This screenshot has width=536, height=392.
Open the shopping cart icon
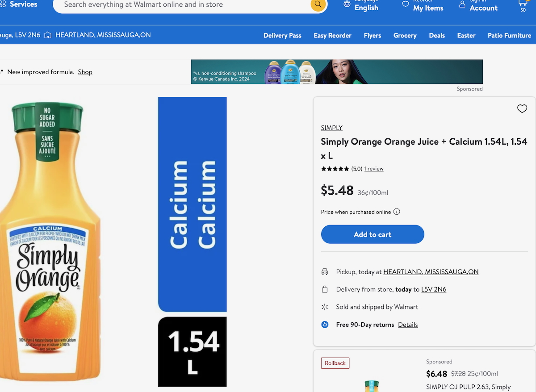coord(523,4)
